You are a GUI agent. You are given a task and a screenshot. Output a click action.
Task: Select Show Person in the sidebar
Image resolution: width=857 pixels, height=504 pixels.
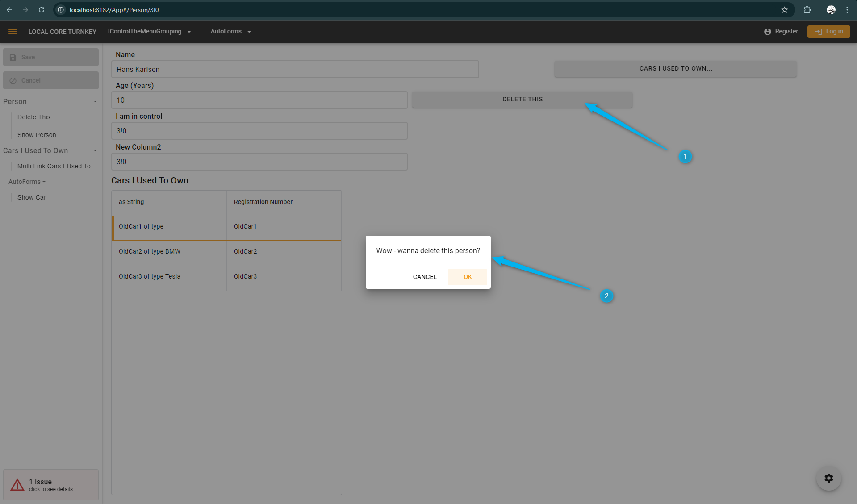point(37,135)
